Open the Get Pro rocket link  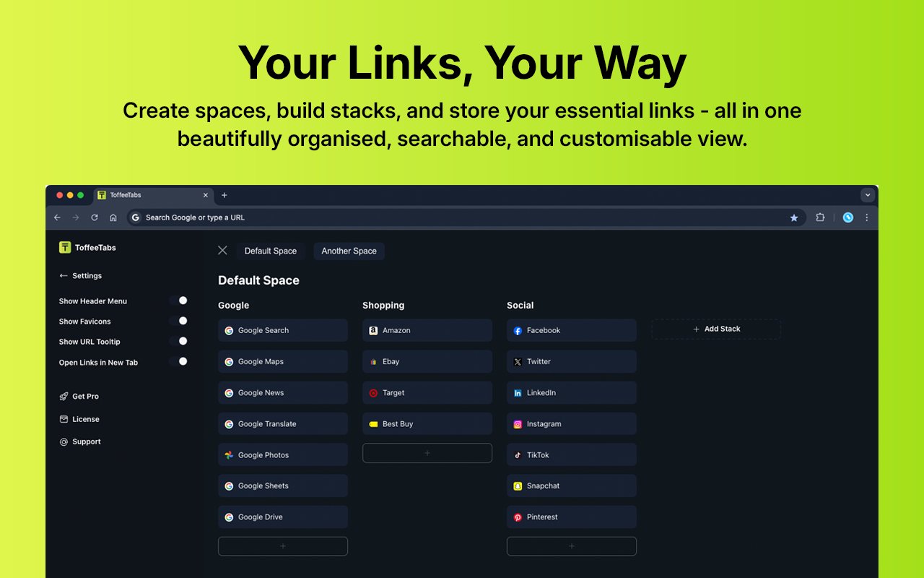(79, 396)
